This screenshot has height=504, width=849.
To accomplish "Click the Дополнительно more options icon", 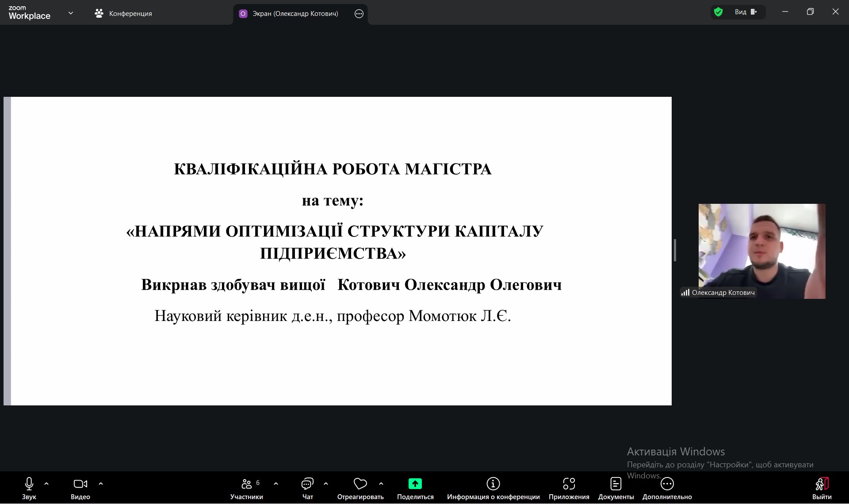I will 667,484.
